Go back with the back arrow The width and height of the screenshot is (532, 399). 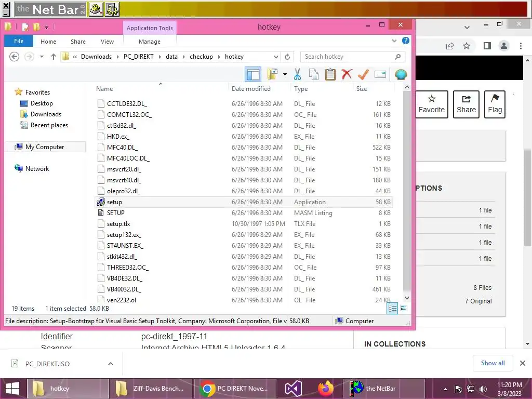(x=14, y=57)
